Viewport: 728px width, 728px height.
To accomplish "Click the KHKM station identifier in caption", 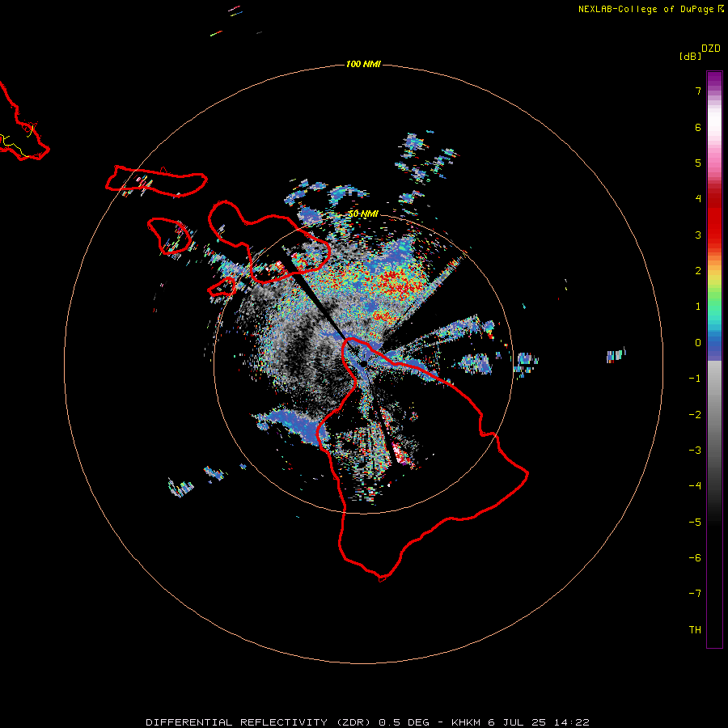I will [466, 722].
